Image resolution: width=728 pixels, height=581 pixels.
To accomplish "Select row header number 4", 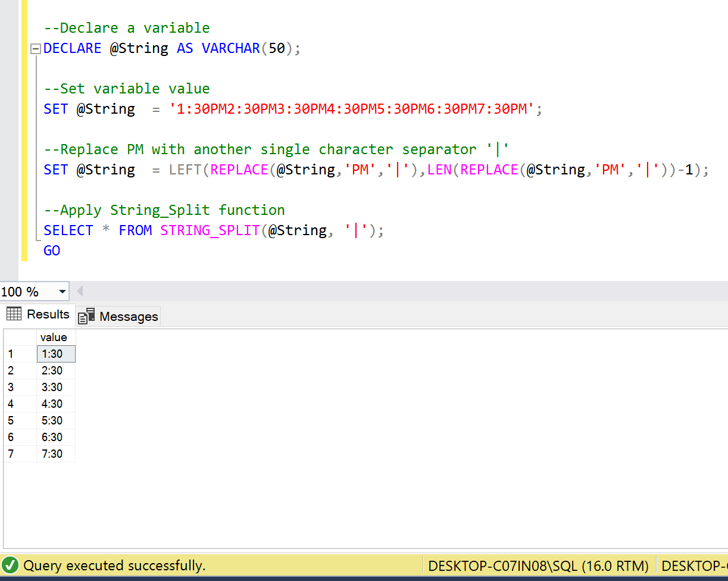I will pos(20,404).
